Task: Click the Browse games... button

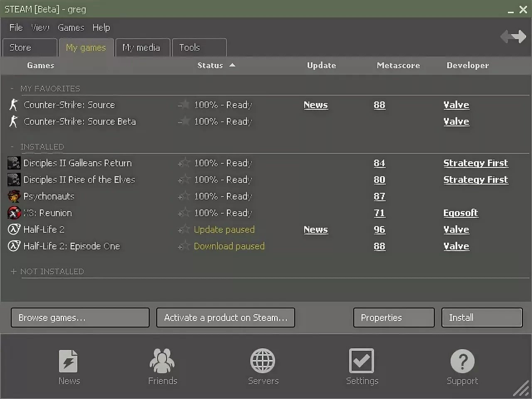Action: pyautogui.click(x=80, y=318)
